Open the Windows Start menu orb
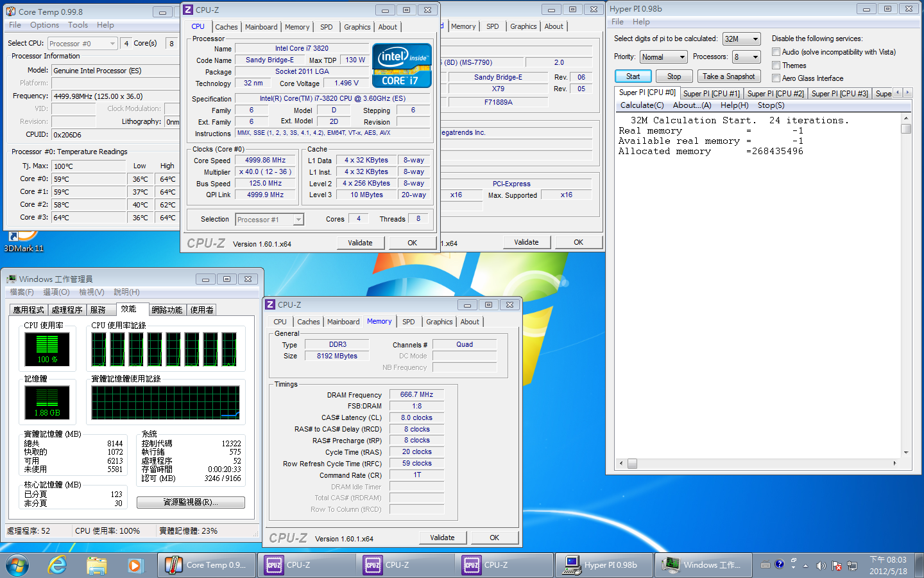The height and width of the screenshot is (578, 924). tap(17, 565)
